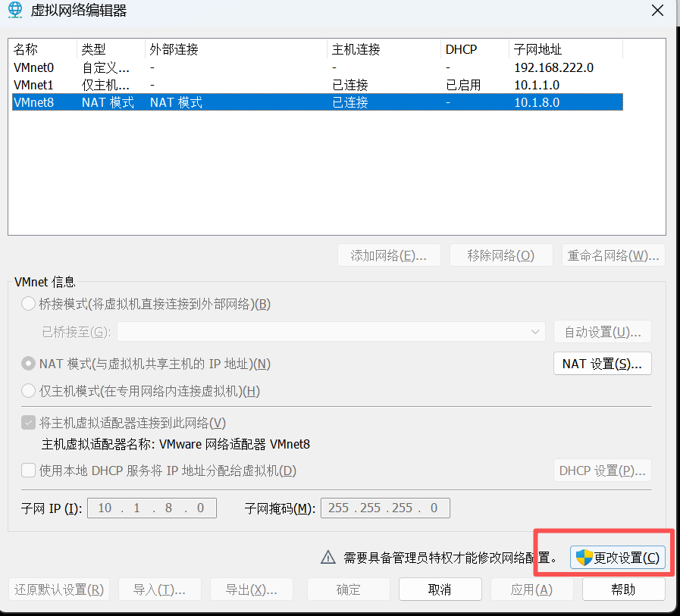Click the 主机连接 column header

click(x=384, y=49)
